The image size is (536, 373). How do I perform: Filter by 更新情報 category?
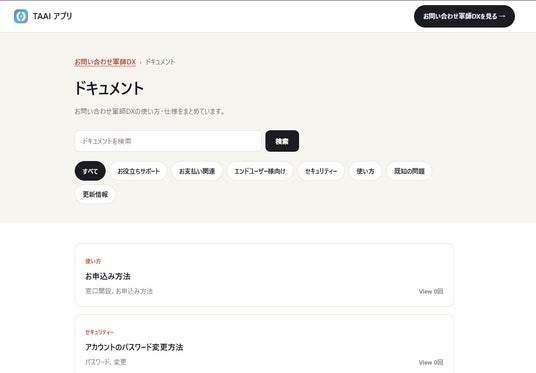coord(95,194)
